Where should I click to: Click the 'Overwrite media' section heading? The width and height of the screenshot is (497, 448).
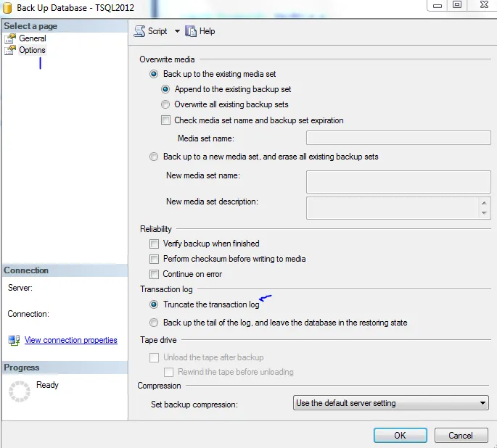click(x=167, y=59)
